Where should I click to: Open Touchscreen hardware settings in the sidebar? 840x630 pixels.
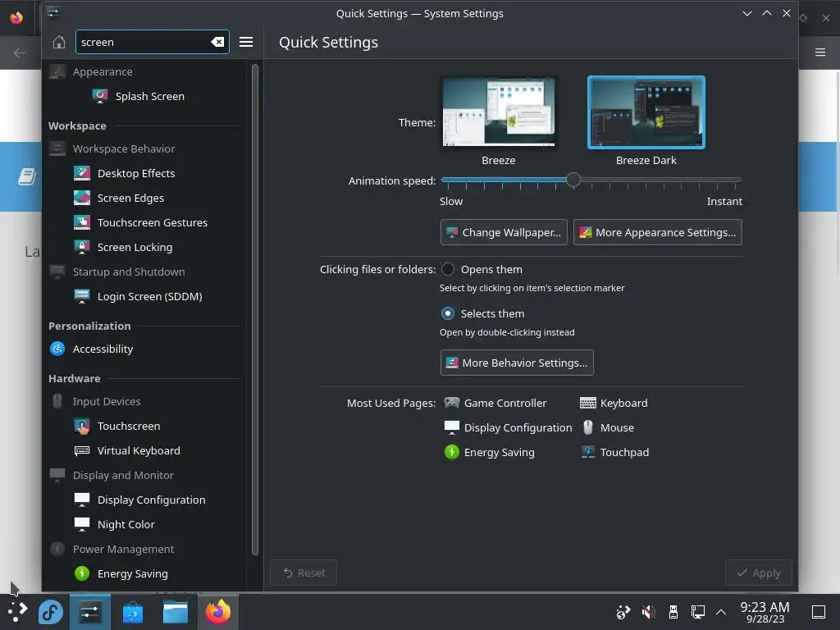(143, 427)
